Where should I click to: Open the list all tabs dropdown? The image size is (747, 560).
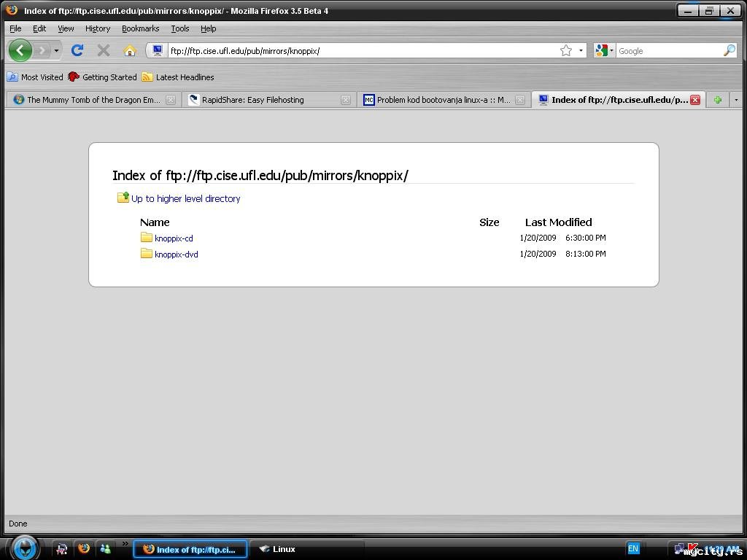point(736,100)
